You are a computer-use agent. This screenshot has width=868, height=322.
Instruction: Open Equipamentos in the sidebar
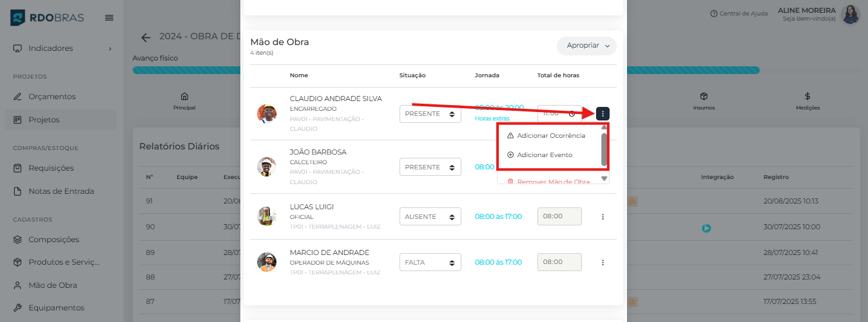(x=56, y=308)
